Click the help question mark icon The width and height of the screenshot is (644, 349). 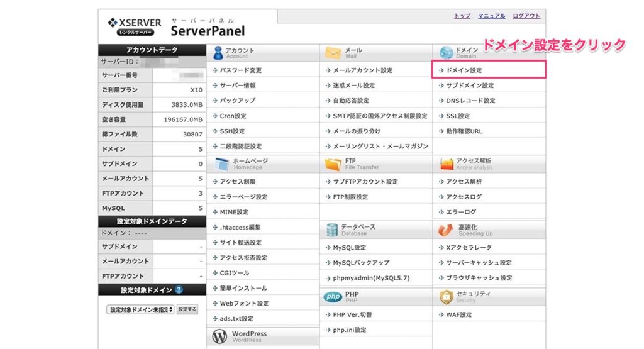(x=179, y=290)
